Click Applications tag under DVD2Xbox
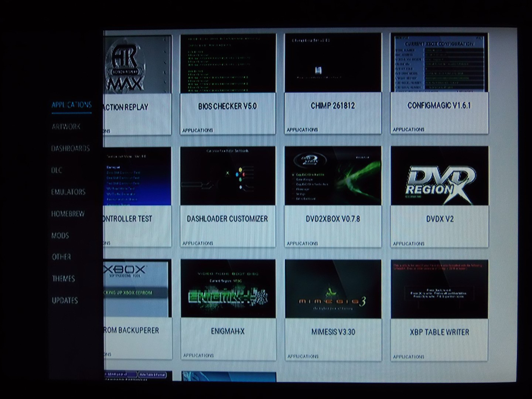Viewport: 532px width, 399px height. click(302, 244)
